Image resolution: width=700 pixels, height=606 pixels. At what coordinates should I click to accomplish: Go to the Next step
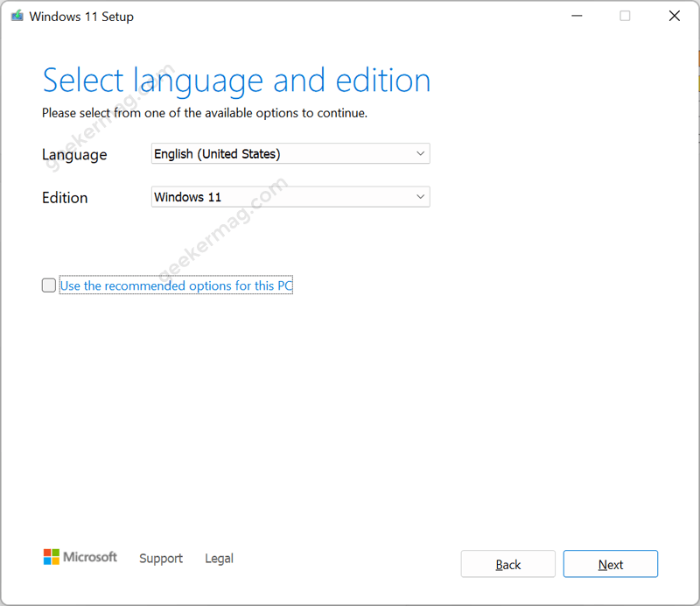tap(610, 564)
